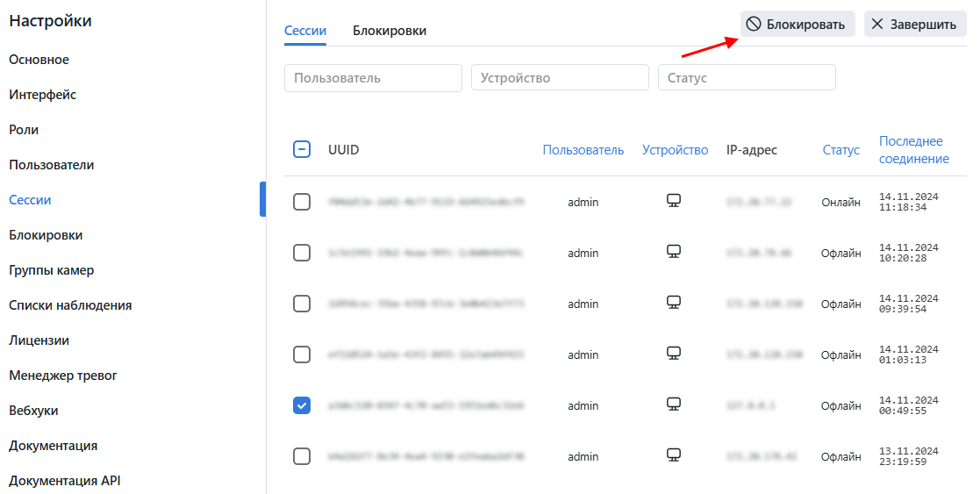Click the device monitor icon in the 00:49:55 row

pos(674,405)
